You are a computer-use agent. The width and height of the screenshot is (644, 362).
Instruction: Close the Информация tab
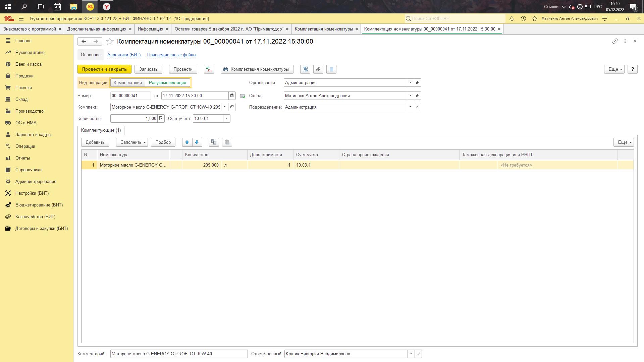[x=167, y=29]
